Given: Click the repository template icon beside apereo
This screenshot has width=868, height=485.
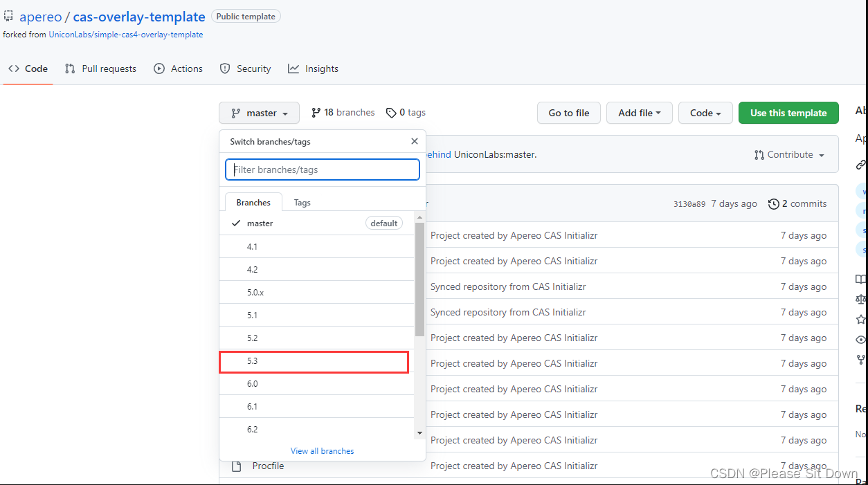Looking at the screenshot, I should click(8, 16).
